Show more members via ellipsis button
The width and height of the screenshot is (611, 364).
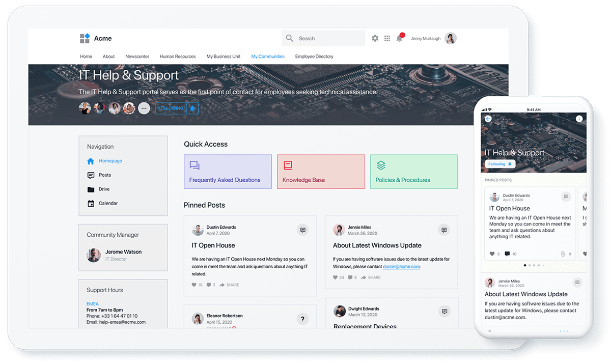pyautogui.click(x=144, y=108)
